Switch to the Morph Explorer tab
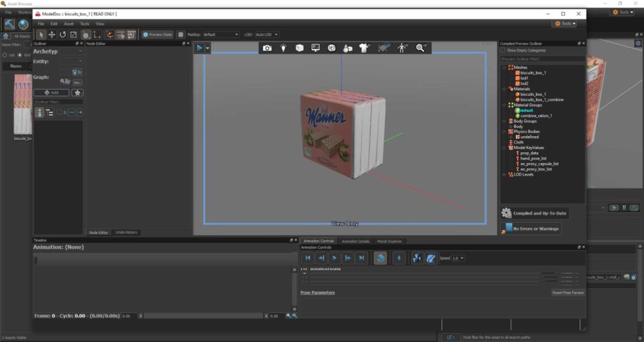644x342 pixels. pyautogui.click(x=389, y=241)
